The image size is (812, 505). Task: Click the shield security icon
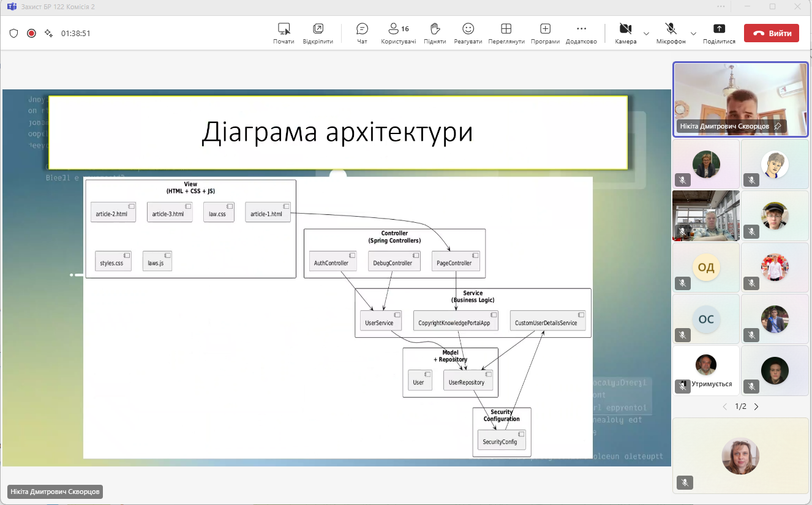click(13, 33)
